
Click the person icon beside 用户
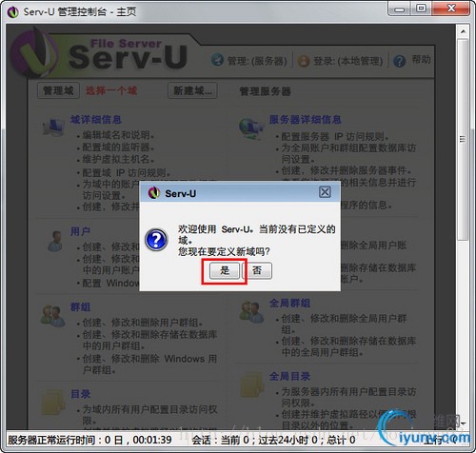(55, 242)
